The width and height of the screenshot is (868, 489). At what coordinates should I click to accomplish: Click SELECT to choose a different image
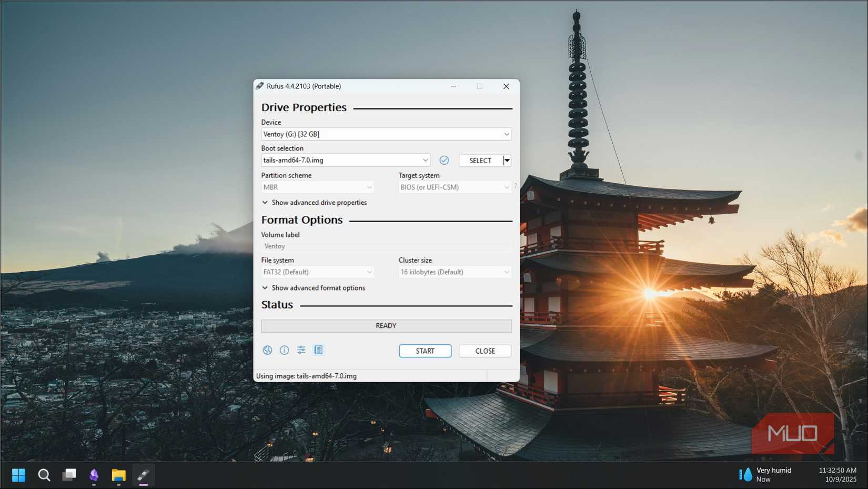pos(480,160)
